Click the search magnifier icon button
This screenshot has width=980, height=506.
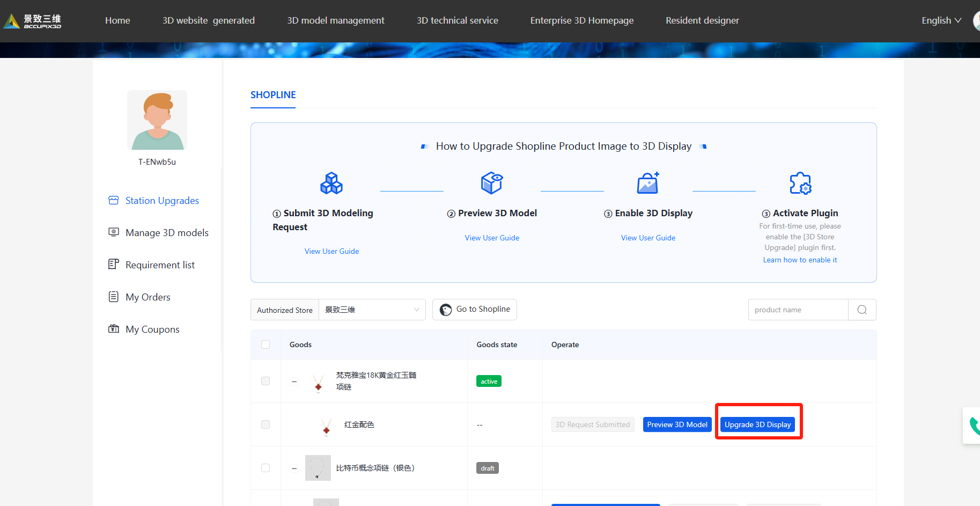pyautogui.click(x=862, y=310)
